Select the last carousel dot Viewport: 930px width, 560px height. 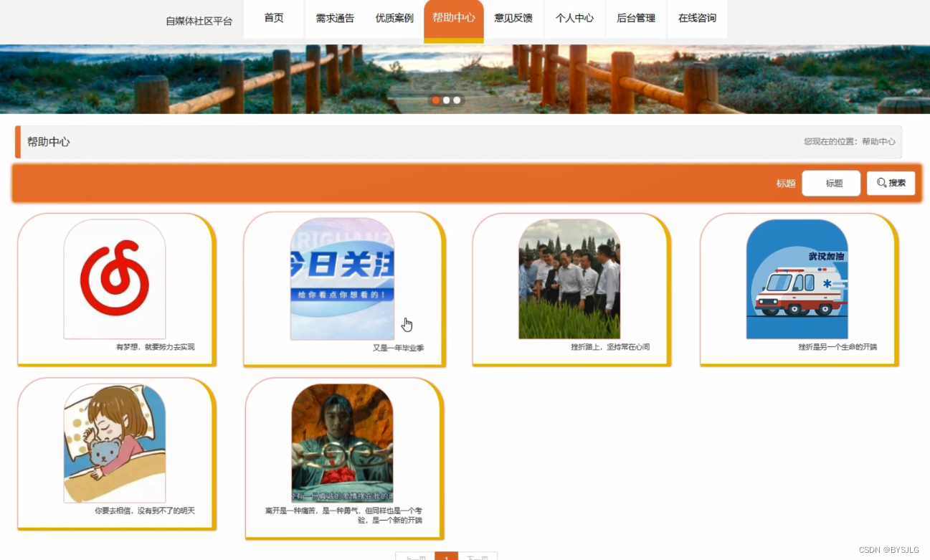pyautogui.click(x=457, y=100)
